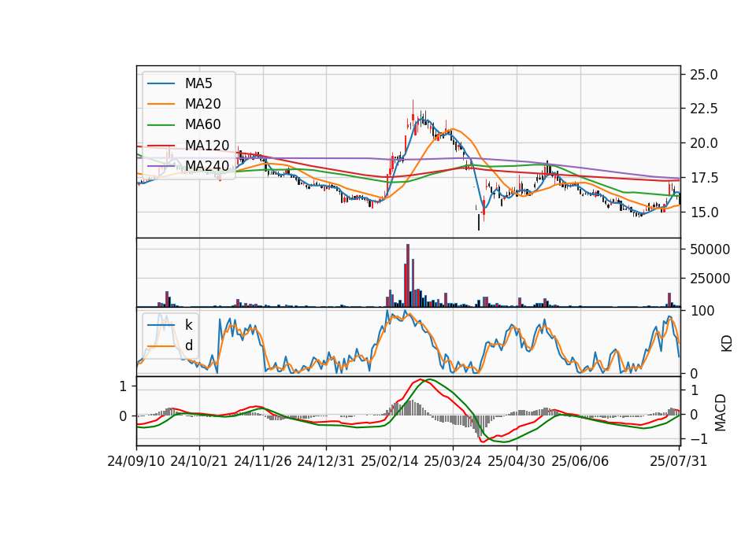Screen dimensions: 756x543
Task: Click the 25/02/14 date label
Action: 390,461
